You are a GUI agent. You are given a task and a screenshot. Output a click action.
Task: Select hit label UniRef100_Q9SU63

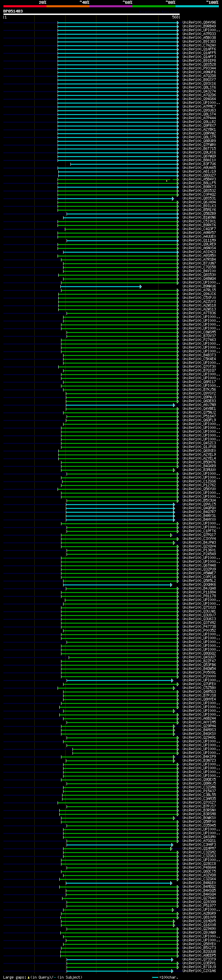coord(199,110)
